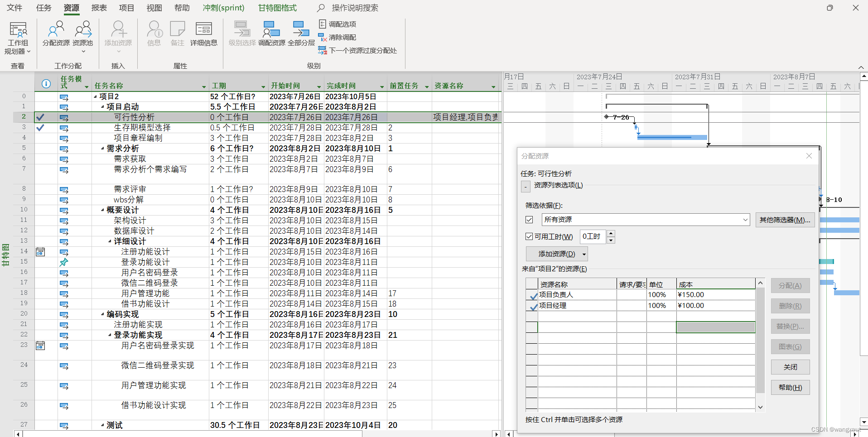Collapse 资源列表选项 with minus button
868x437 pixels.
(x=526, y=186)
